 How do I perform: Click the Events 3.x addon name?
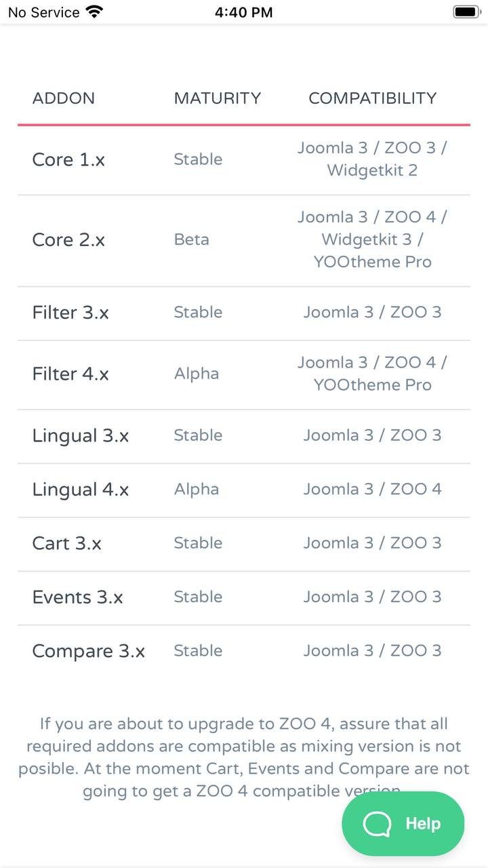77,597
